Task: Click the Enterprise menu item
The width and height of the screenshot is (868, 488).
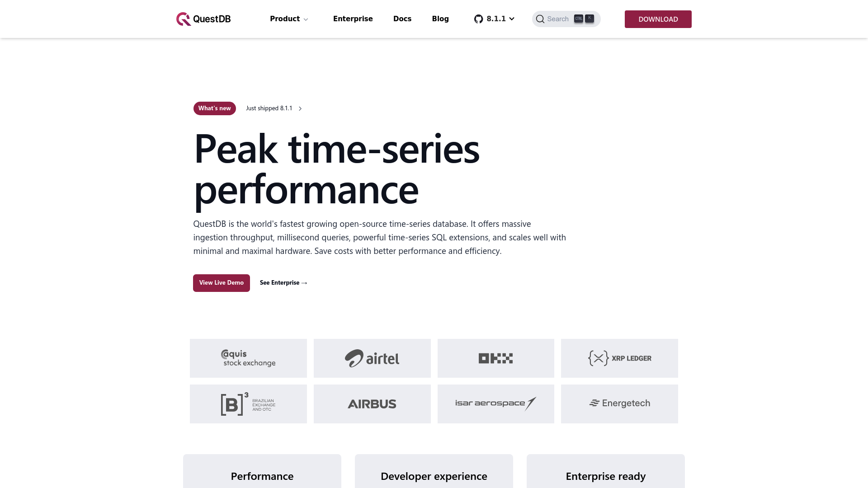Action: pos(353,19)
